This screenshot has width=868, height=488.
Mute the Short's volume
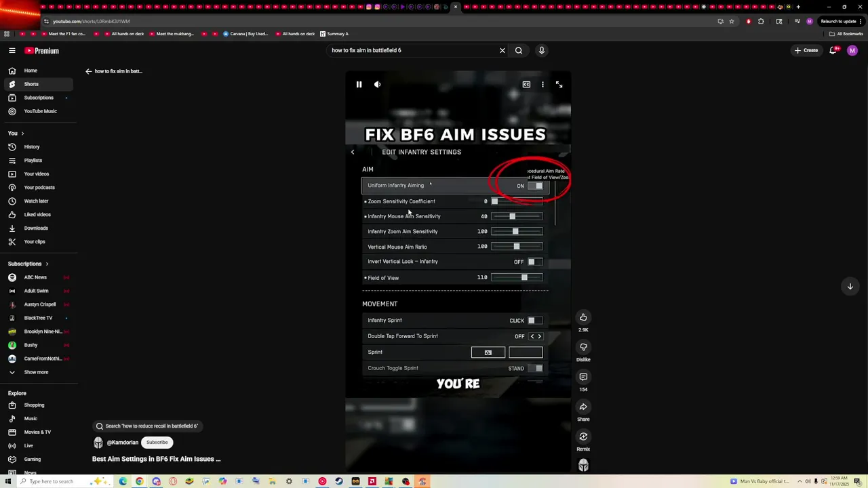tap(378, 85)
